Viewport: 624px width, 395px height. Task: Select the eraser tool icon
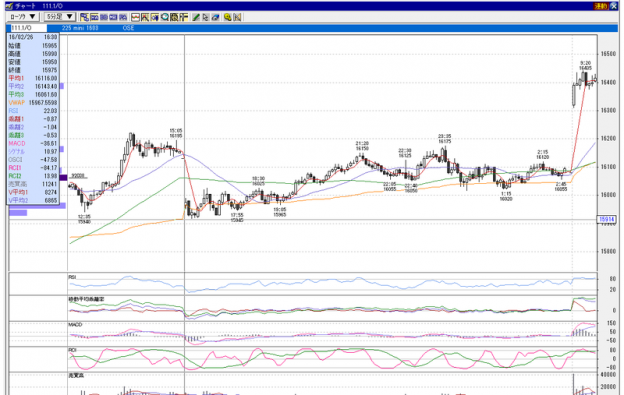tap(215, 17)
